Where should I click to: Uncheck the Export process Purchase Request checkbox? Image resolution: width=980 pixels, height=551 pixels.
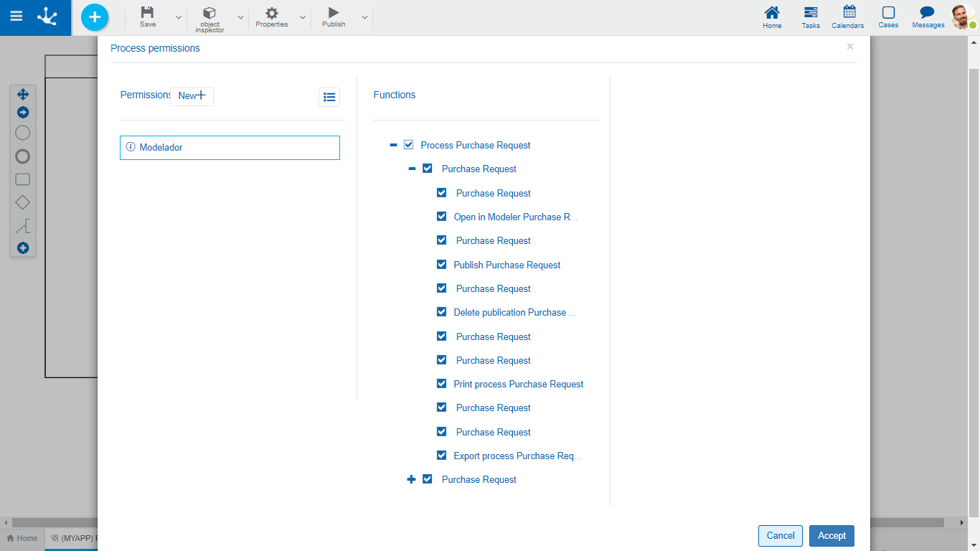(442, 456)
